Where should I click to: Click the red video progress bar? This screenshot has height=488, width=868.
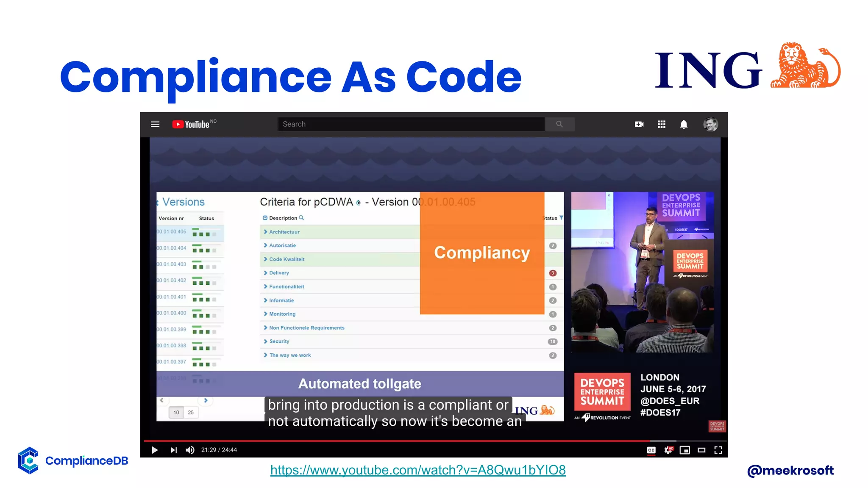pos(396,441)
